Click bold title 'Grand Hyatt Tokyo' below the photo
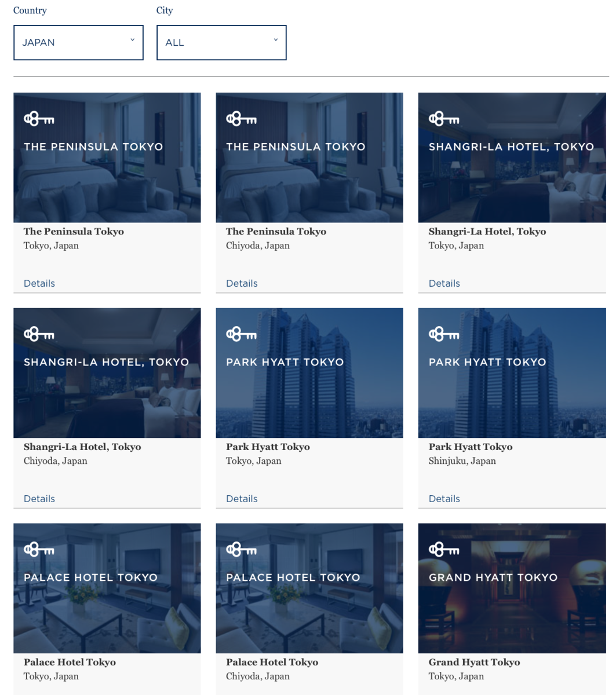The height and width of the screenshot is (695, 616). (x=475, y=663)
